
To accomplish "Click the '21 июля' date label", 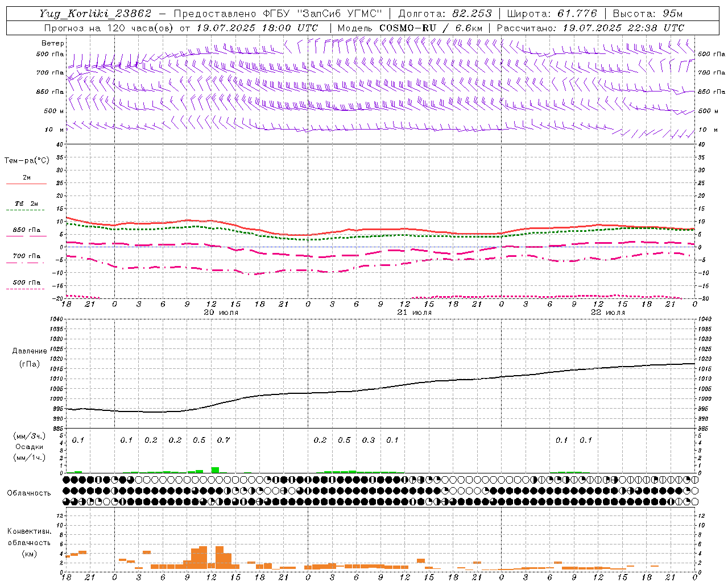I will point(415,313).
